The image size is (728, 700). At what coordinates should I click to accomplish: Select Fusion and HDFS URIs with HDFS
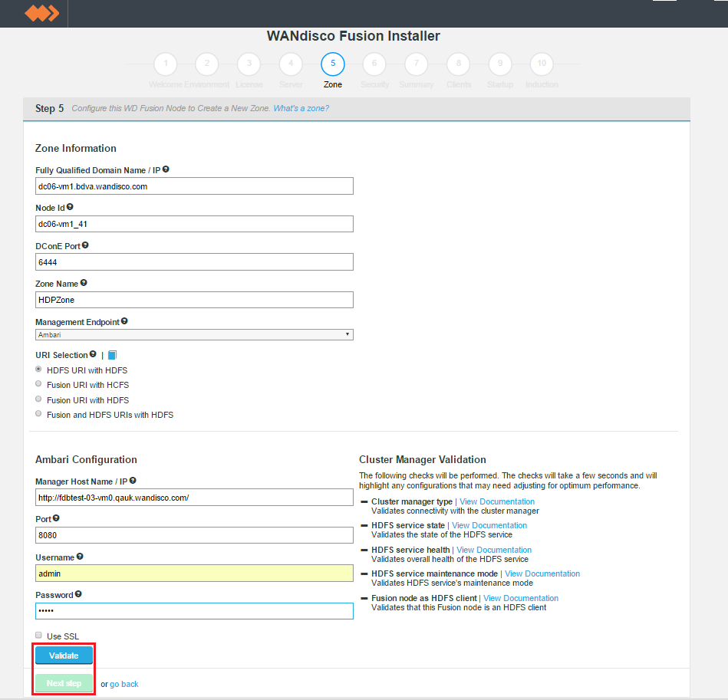click(38, 414)
